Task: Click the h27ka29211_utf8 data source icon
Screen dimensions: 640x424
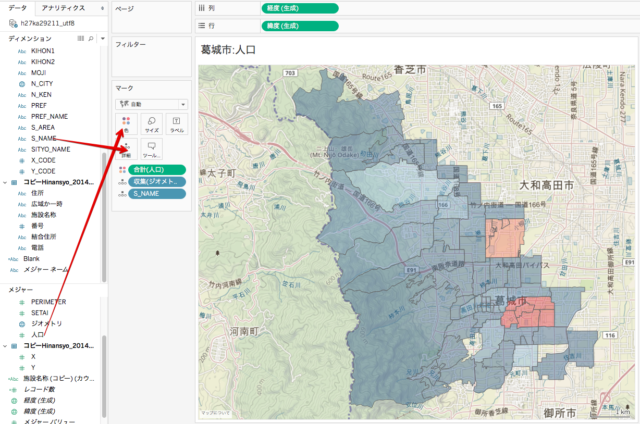Action: click(x=13, y=22)
